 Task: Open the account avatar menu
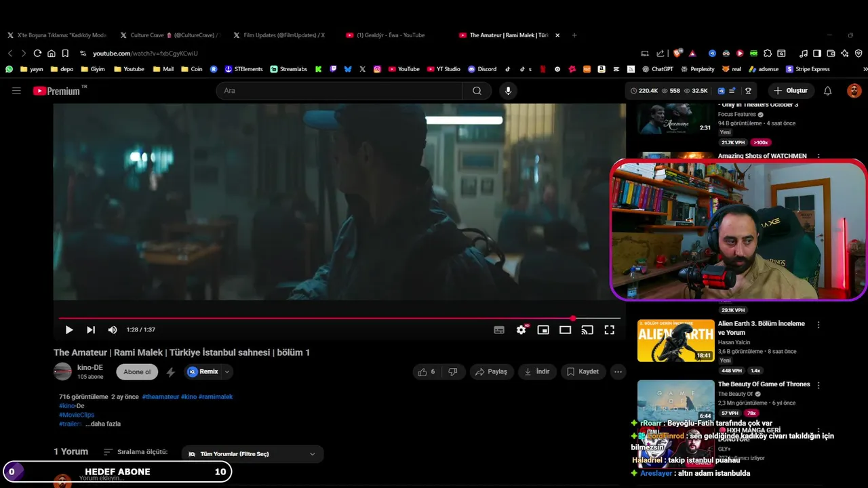[x=854, y=91]
